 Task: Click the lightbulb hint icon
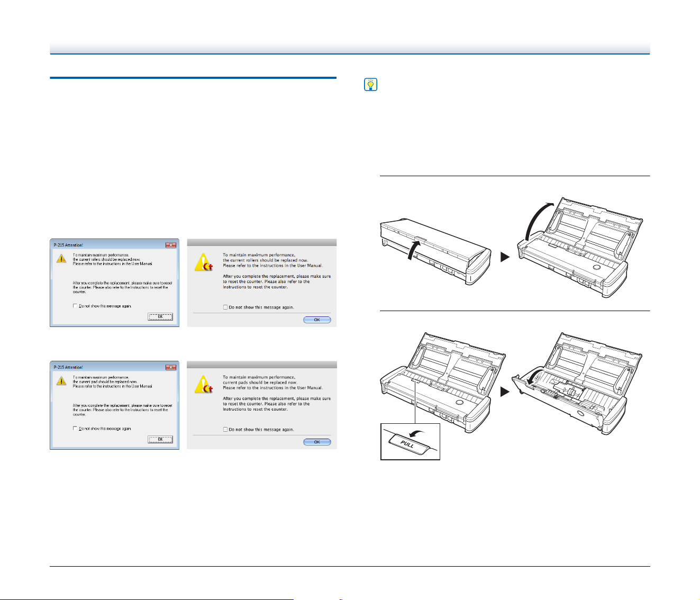[371, 85]
